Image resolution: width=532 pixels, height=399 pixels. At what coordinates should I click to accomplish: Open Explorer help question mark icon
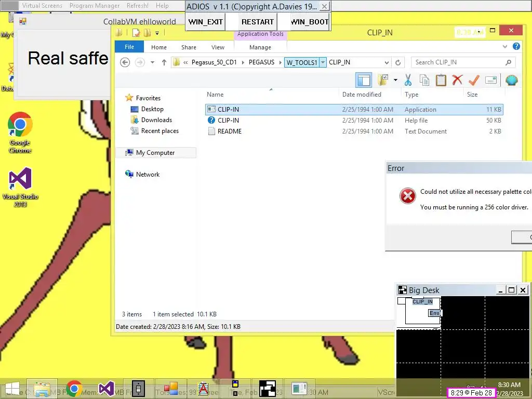[x=516, y=46]
